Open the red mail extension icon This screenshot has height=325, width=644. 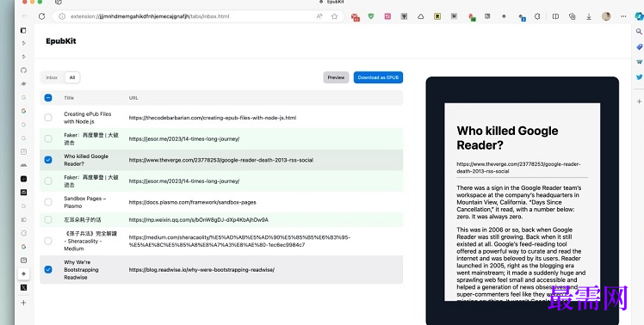[356, 17]
